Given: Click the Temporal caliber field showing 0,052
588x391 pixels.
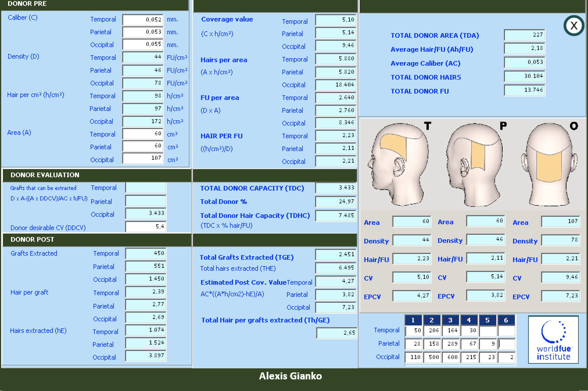Looking at the screenshot, I should tap(143, 20).
